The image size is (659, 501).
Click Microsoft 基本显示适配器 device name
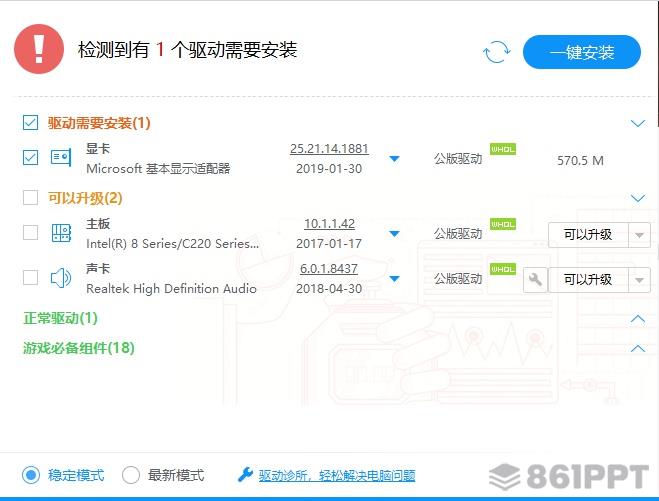[x=158, y=169]
